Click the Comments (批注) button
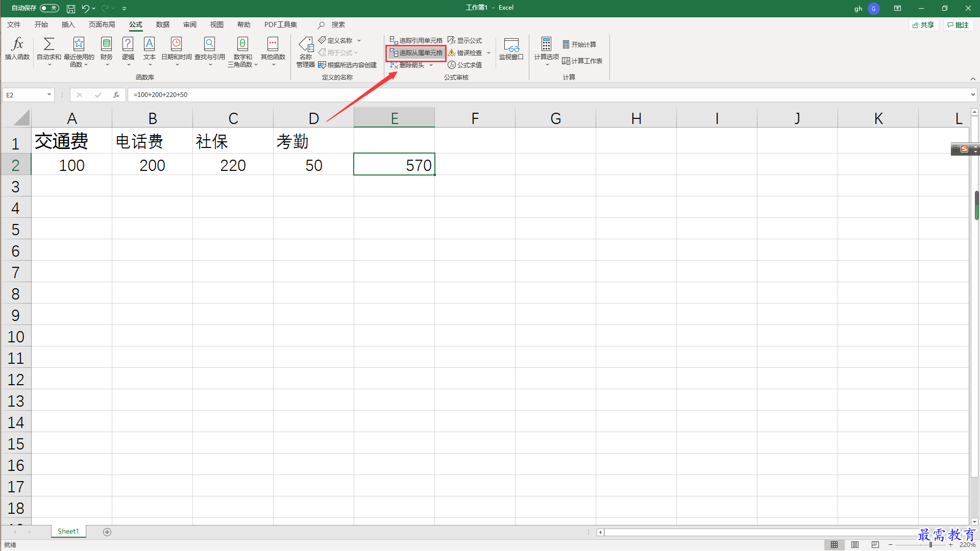This screenshot has width=980, height=551. pyautogui.click(x=958, y=25)
